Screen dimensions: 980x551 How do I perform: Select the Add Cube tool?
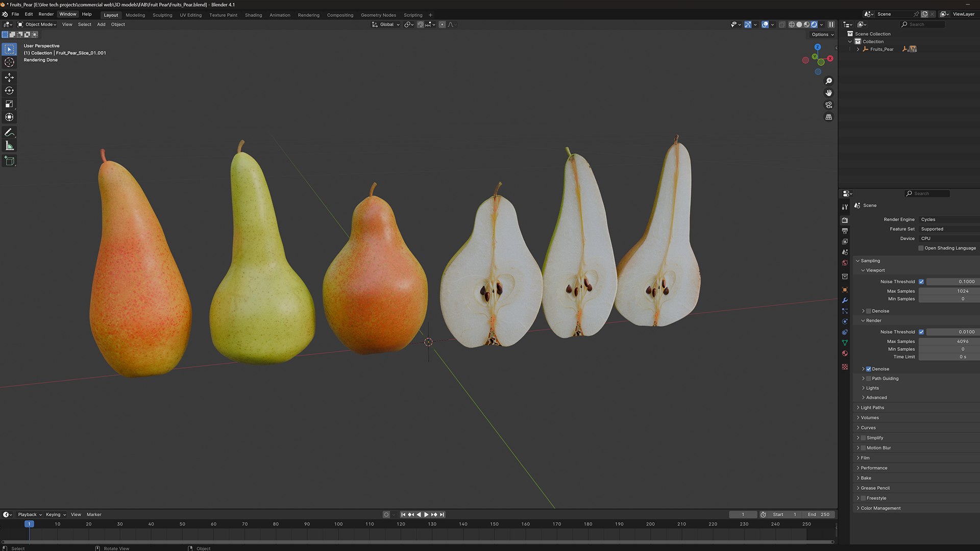9,161
